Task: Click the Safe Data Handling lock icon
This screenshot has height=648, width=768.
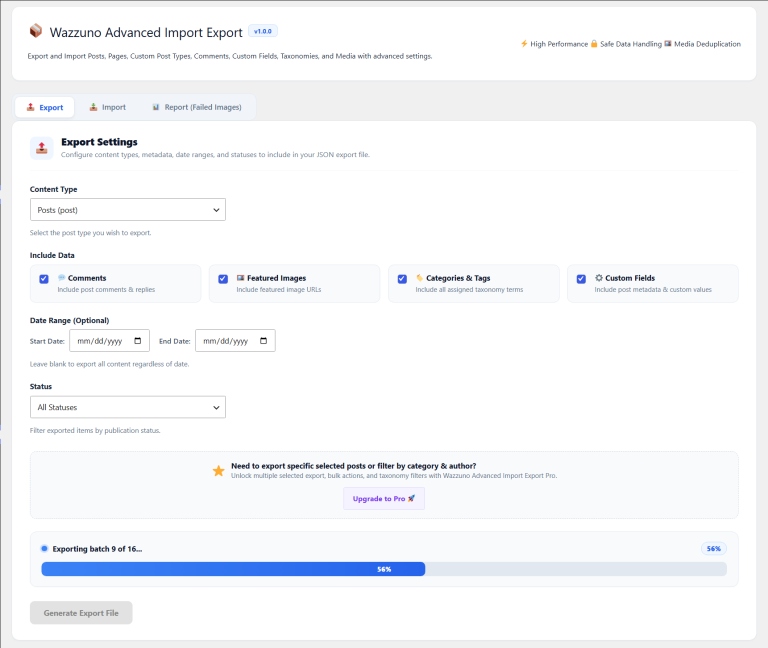Action: tap(594, 44)
